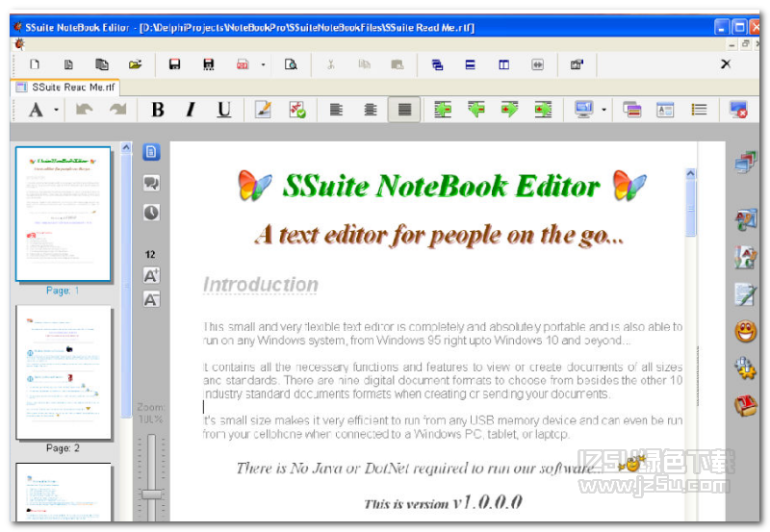Click the monitor with red X icon
Screen dimensions: 770x532
click(x=738, y=110)
